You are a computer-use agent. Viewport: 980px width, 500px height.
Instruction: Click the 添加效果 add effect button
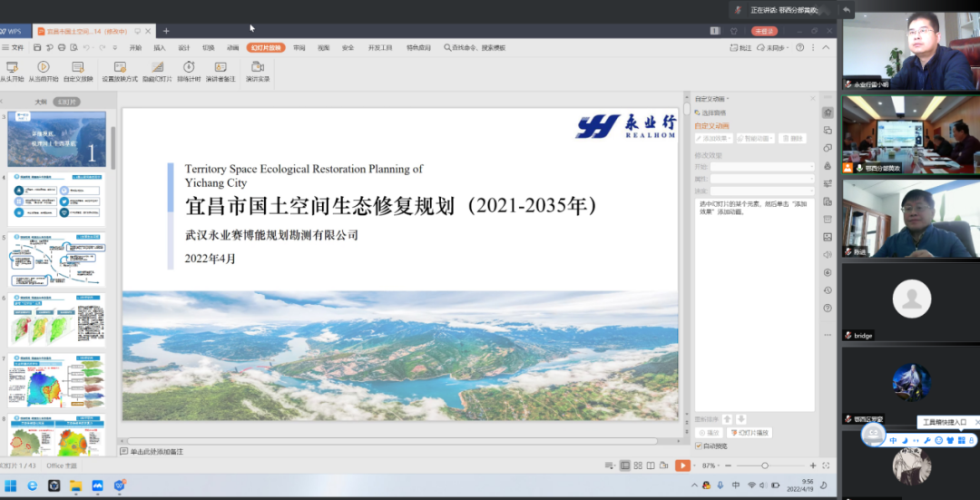(x=713, y=139)
